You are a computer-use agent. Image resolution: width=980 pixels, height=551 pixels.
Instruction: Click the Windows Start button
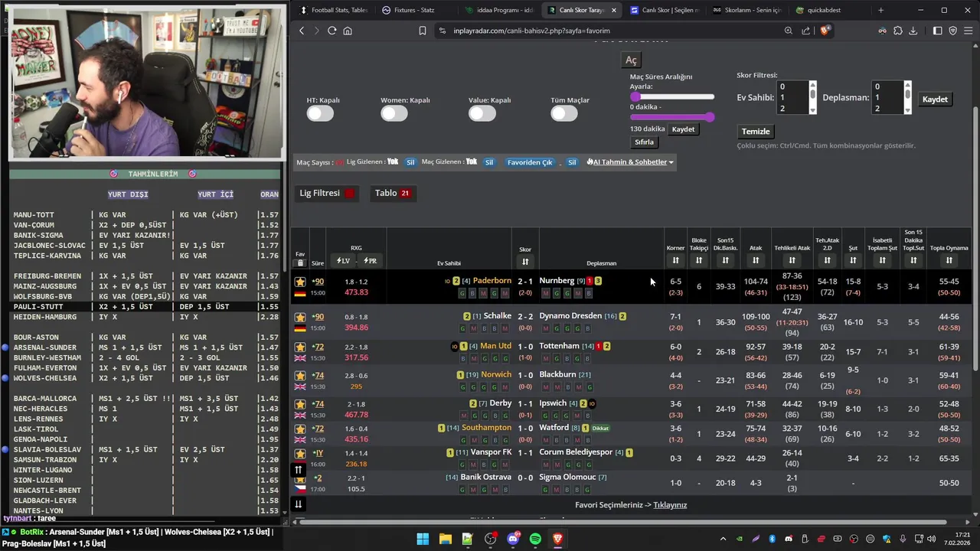[423, 540]
